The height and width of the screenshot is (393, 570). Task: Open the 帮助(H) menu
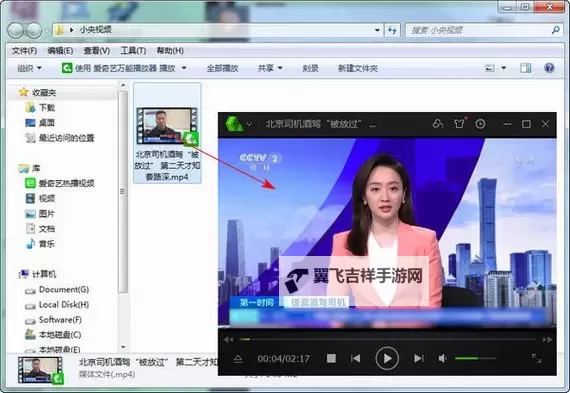pos(170,51)
